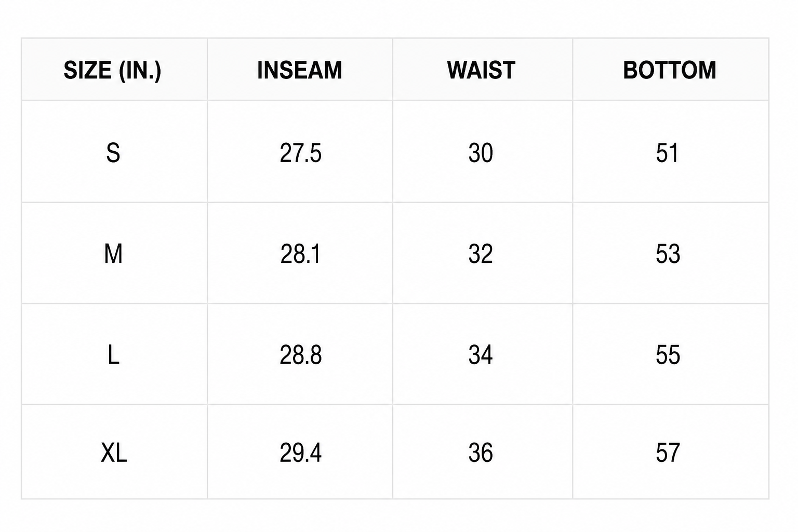Viewport: 798px width, 532px height.
Task: Click inseam value 27.5
Action: [300, 153]
